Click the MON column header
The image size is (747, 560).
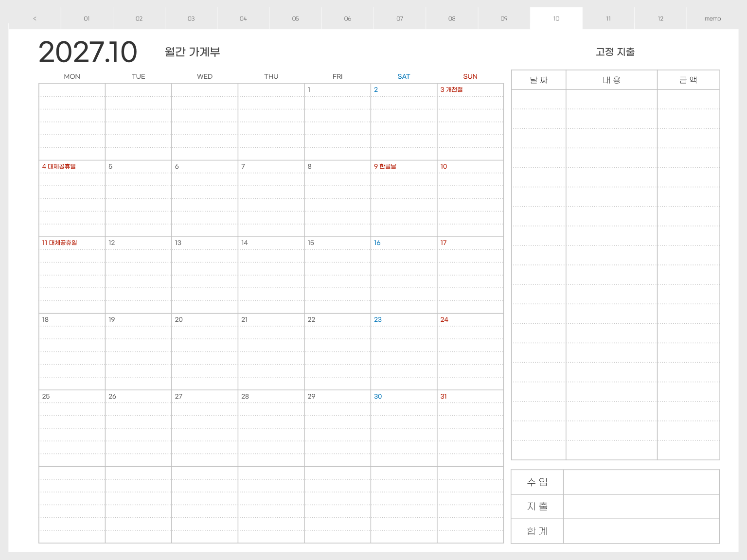[72, 76]
